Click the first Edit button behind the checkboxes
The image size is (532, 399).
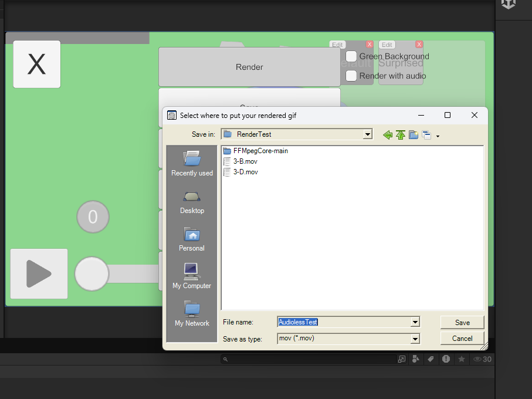coord(337,45)
